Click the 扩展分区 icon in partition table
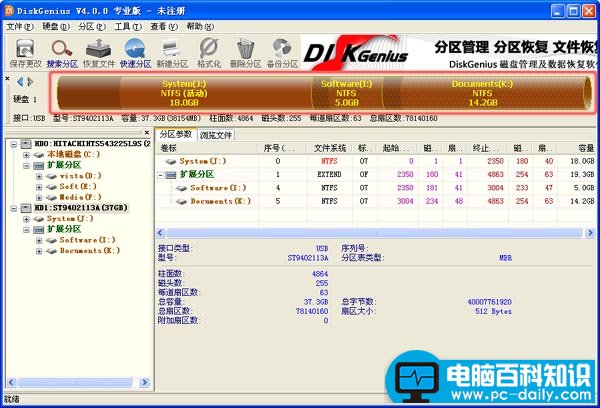Viewport: 600px width, 408px height. coord(171,175)
